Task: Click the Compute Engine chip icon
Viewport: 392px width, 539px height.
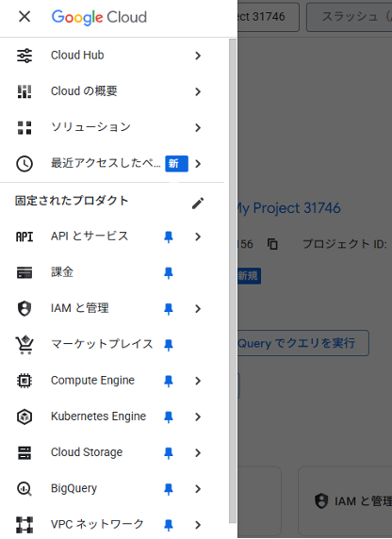Action: click(24, 381)
